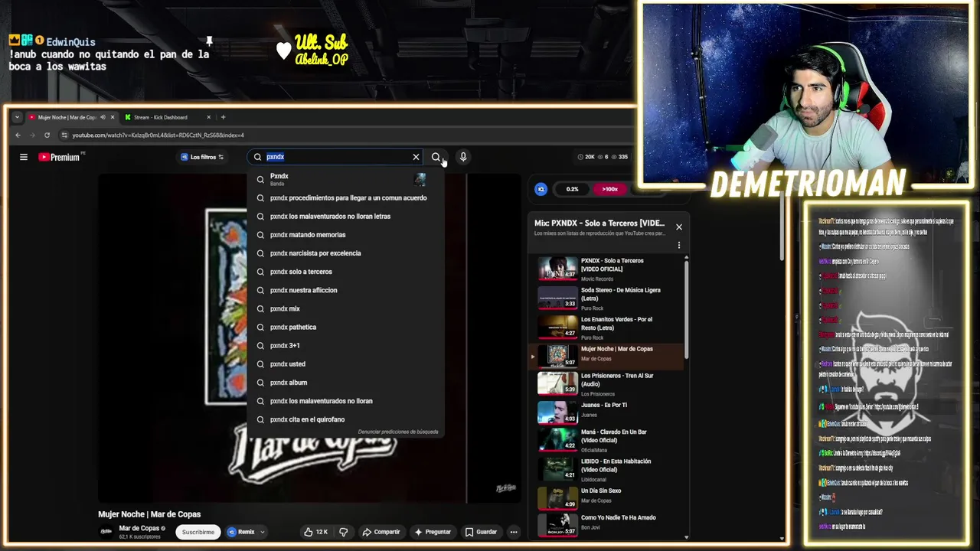The width and height of the screenshot is (980, 551).
Task: Play LIBIDO - En Esta Habitación
Action: (609, 468)
